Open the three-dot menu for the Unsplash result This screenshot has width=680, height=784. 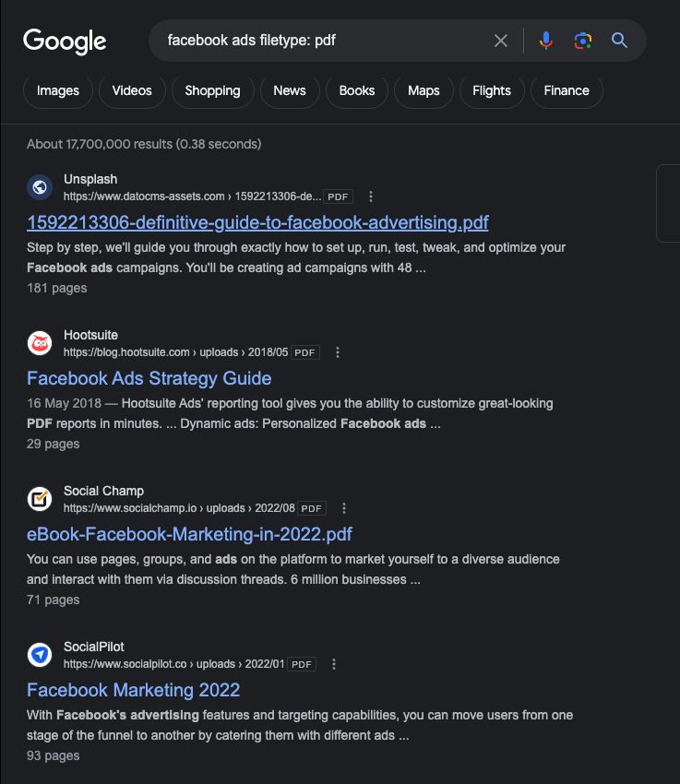pos(371,196)
